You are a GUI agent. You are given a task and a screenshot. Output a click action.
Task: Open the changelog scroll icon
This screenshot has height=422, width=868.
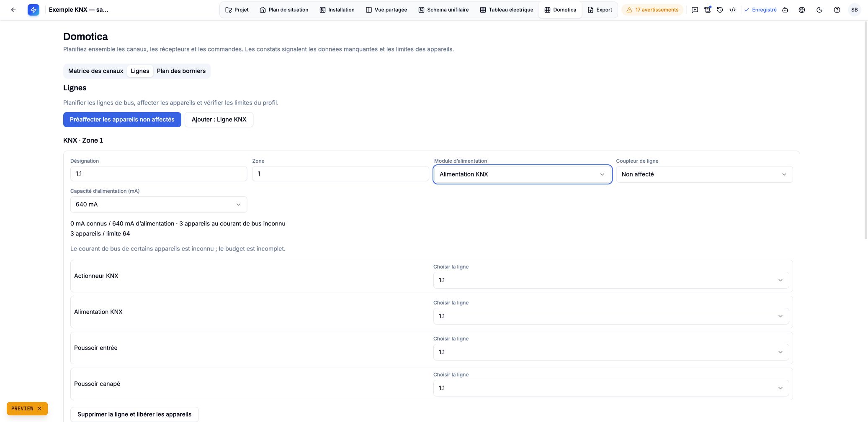707,10
